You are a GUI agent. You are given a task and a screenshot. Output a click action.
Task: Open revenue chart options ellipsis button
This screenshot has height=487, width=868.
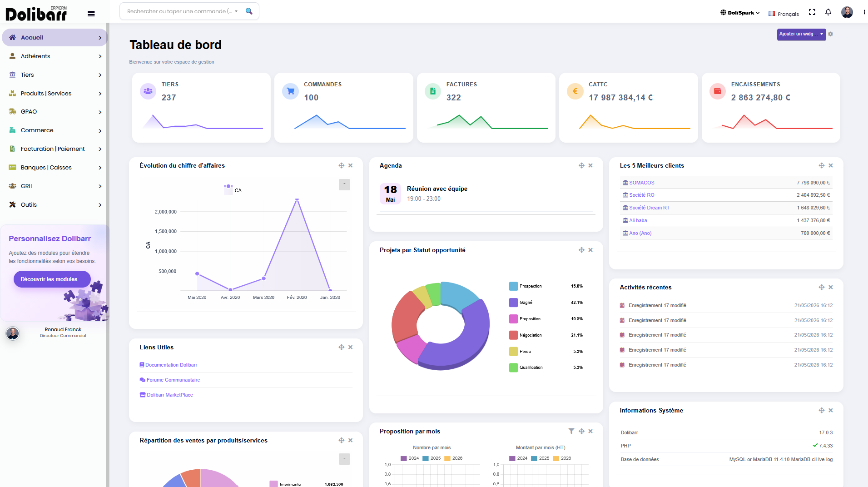tap(344, 184)
